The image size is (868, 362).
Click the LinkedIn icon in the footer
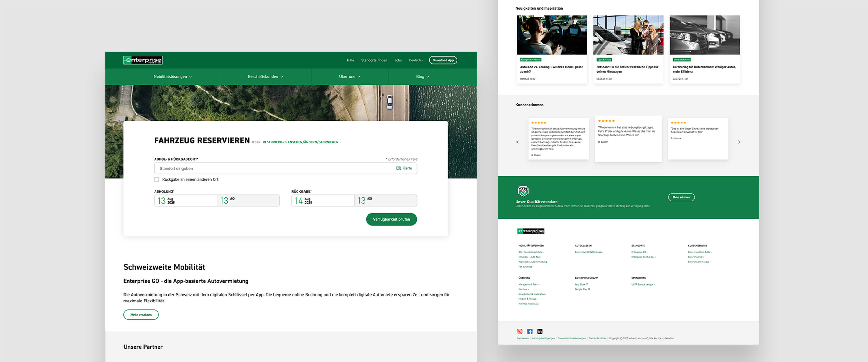click(x=540, y=331)
